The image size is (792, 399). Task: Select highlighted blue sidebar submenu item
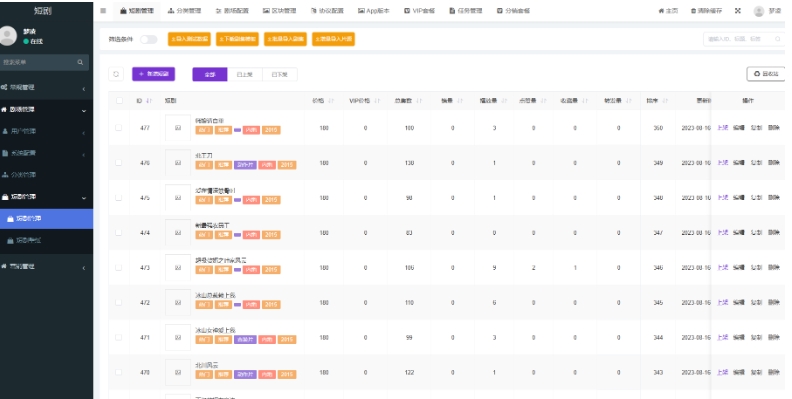[x=46, y=219]
